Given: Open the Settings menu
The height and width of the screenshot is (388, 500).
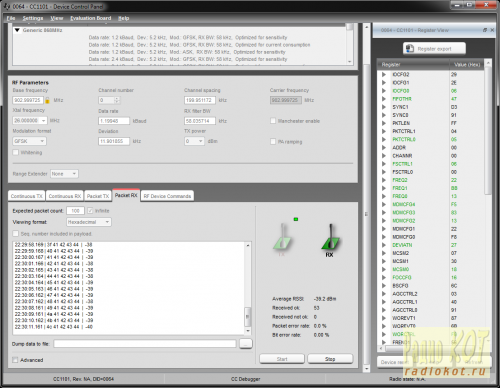Looking at the screenshot, I should [x=33, y=18].
